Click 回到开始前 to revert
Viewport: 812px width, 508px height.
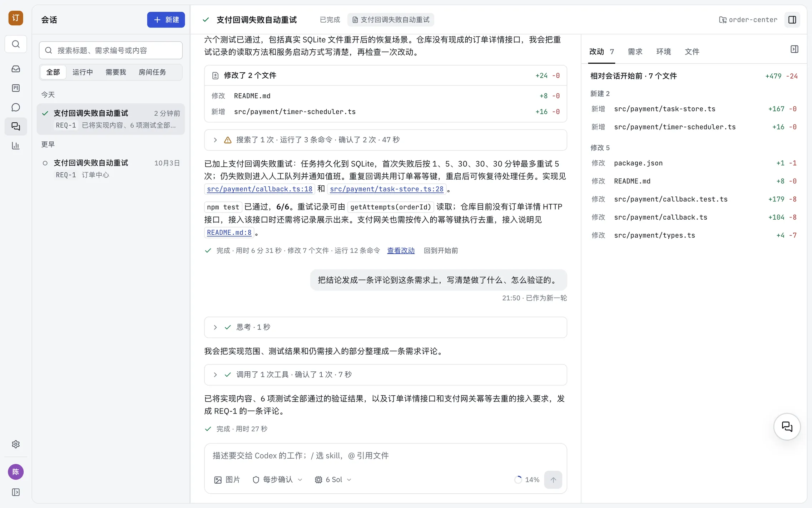441,250
